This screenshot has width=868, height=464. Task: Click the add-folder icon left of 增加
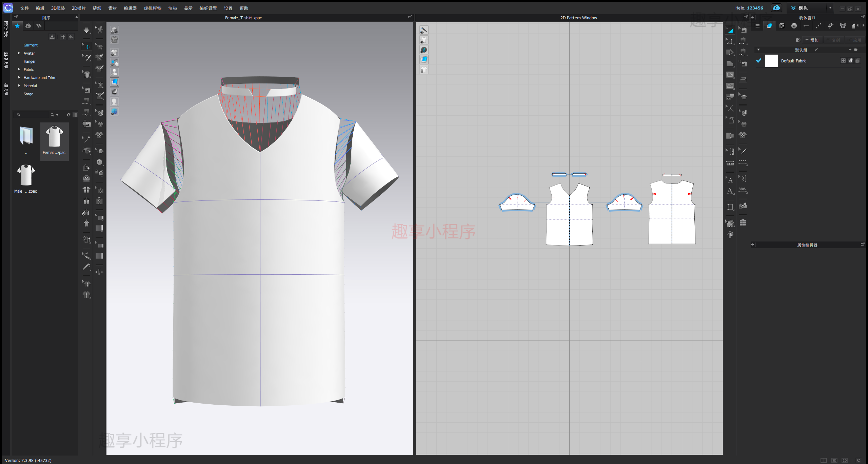click(798, 40)
